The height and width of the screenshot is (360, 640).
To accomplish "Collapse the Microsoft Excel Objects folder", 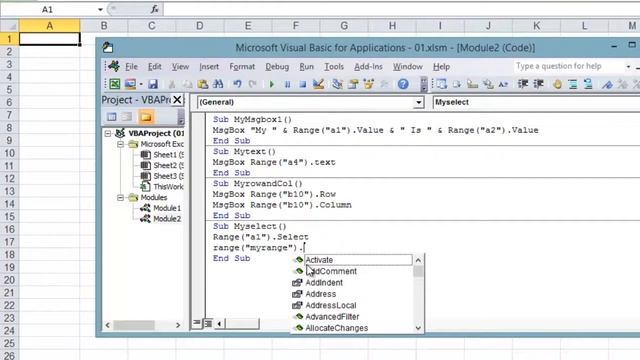I will click(x=120, y=144).
